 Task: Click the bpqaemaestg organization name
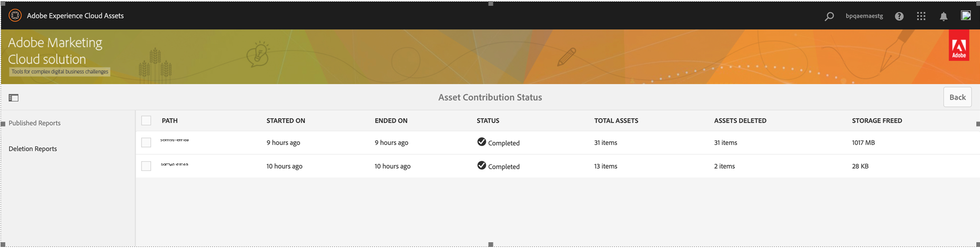(864, 16)
